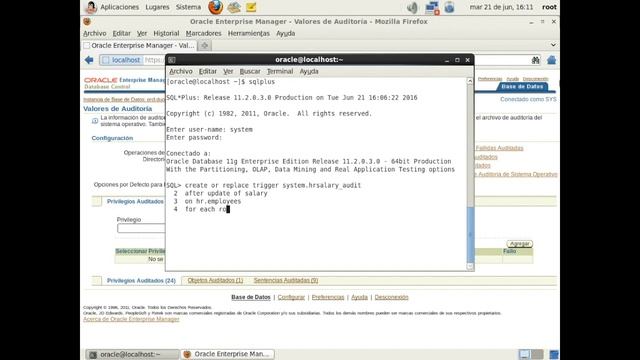Minimize the oracle@localhost terminal window
Viewport: 640px width, 360px height.
click(x=447, y=60)
